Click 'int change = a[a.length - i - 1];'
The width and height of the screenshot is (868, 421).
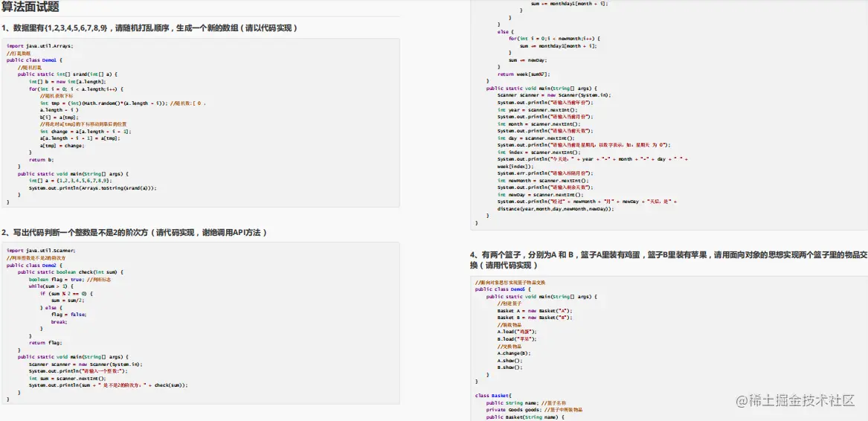[86, 132]
